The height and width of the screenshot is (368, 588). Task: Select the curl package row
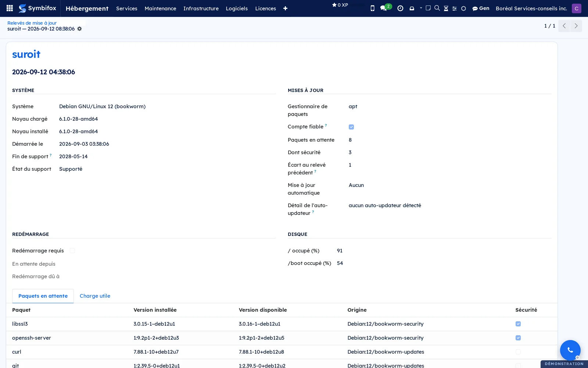(x=282, y=352)
